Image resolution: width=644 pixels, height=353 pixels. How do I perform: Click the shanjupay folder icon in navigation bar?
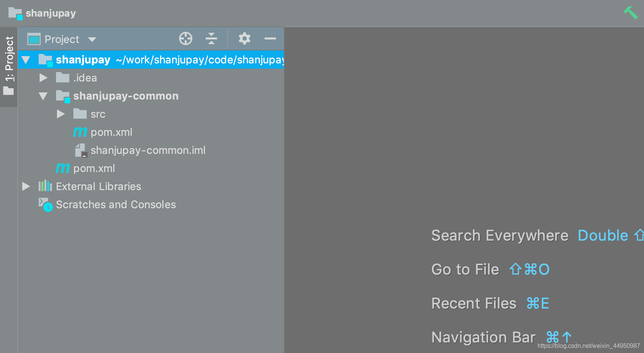[15, 13]
